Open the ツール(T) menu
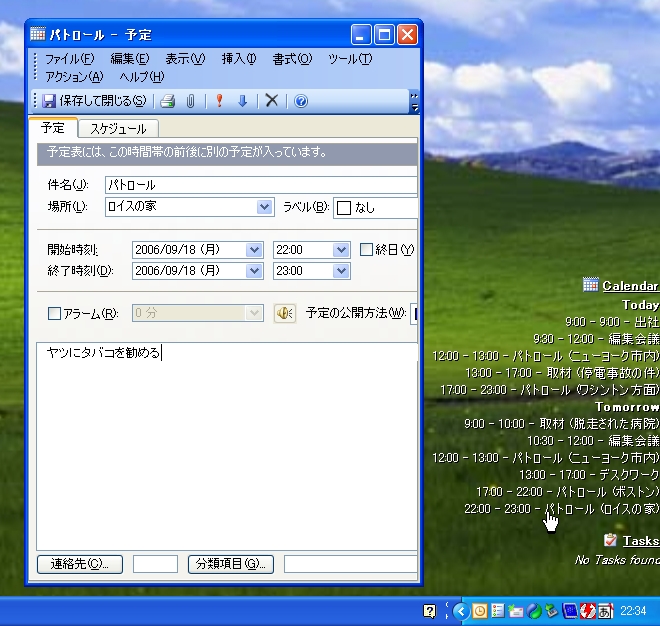 click(x=350, y=59)
